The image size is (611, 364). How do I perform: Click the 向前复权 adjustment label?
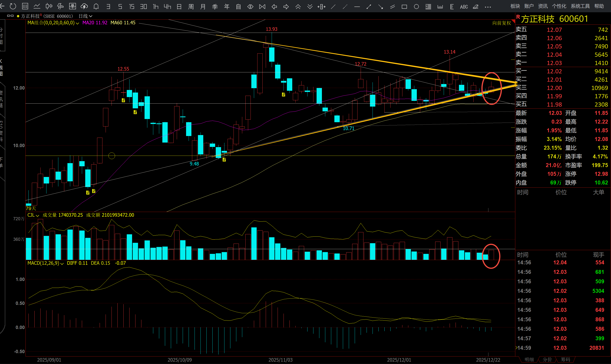[x=501, y=23]
